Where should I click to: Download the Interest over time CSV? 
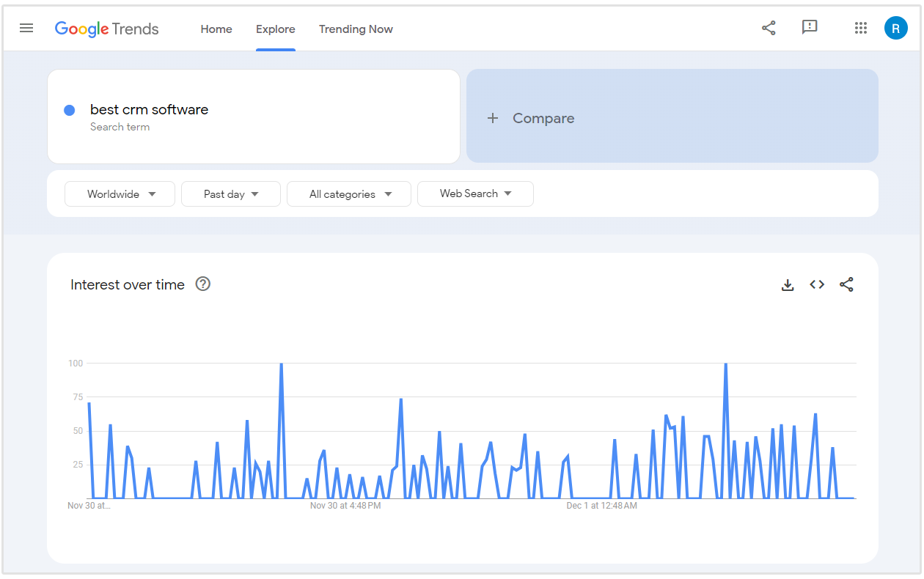(x=788, y=285)
